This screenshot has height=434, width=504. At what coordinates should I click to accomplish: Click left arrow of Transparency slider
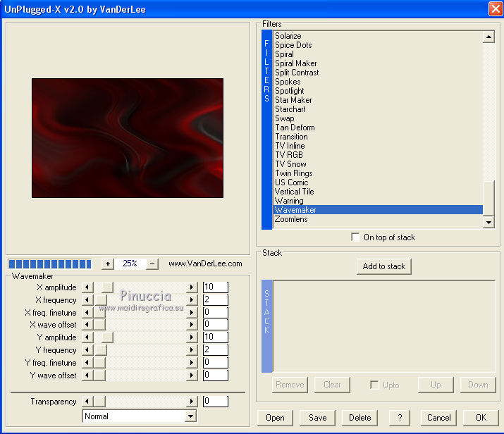[x=87, y=401]
